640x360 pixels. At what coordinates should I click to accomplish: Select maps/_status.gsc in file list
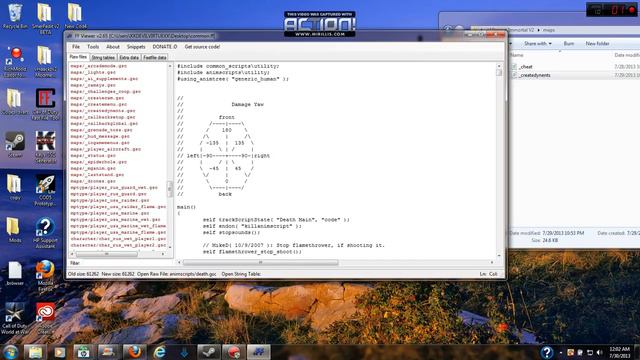(93, 156)
